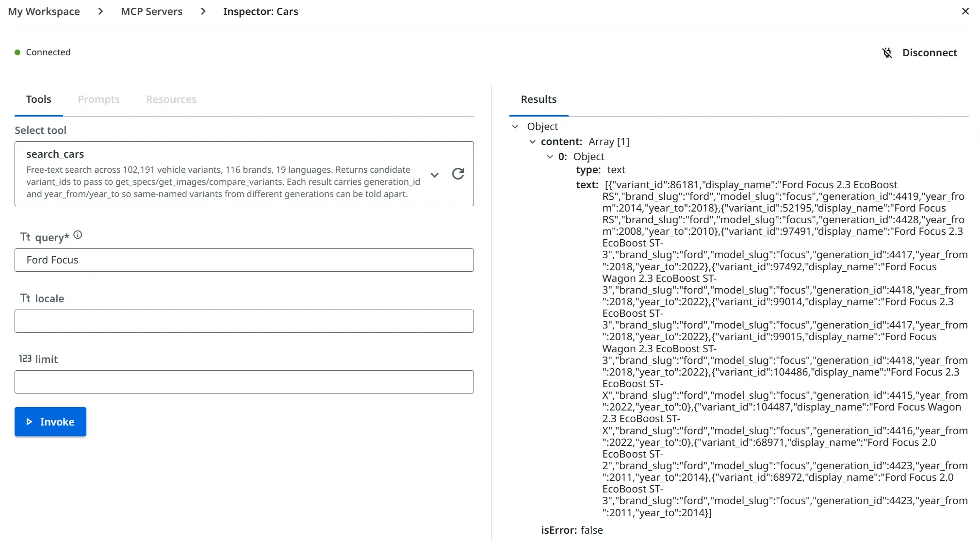This screenshot has width=980, height=541.
Task: Close the inspector with the X icon
Action: [x=965, y=11]
